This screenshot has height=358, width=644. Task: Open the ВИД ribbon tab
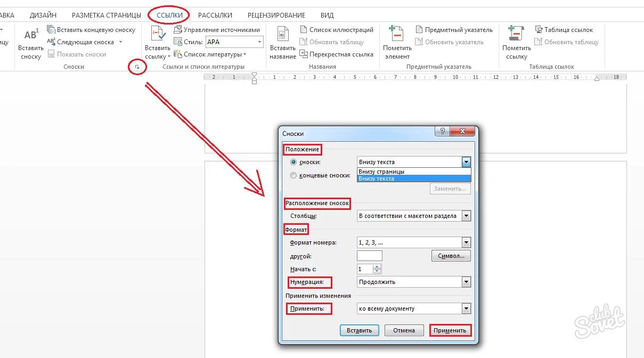[x=327, y=15]
